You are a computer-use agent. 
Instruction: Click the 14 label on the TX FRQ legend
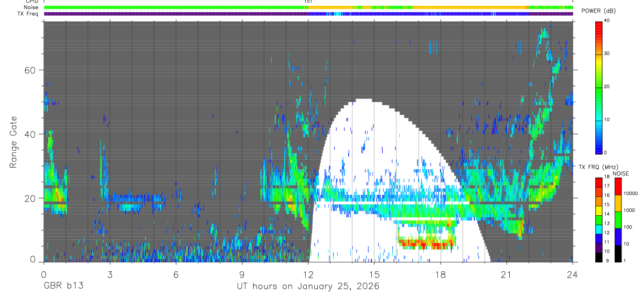coord(607,214)
